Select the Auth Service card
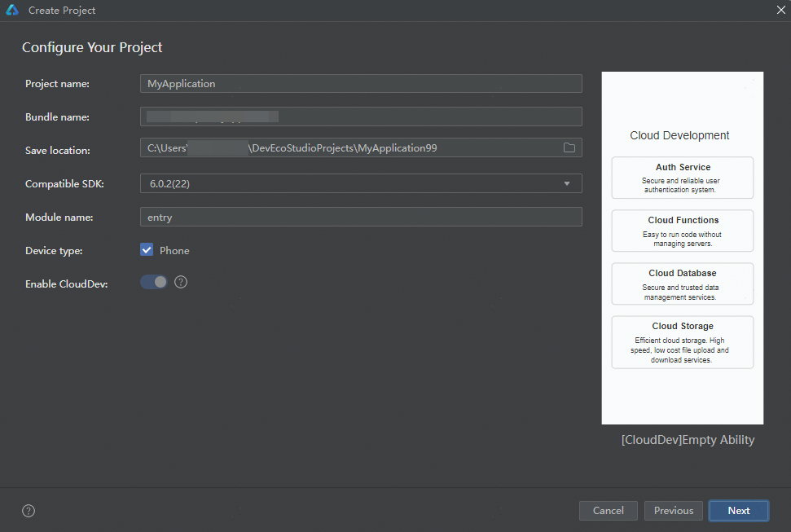Viewport: 791px width, 532px height. click(x=682, y=178)
